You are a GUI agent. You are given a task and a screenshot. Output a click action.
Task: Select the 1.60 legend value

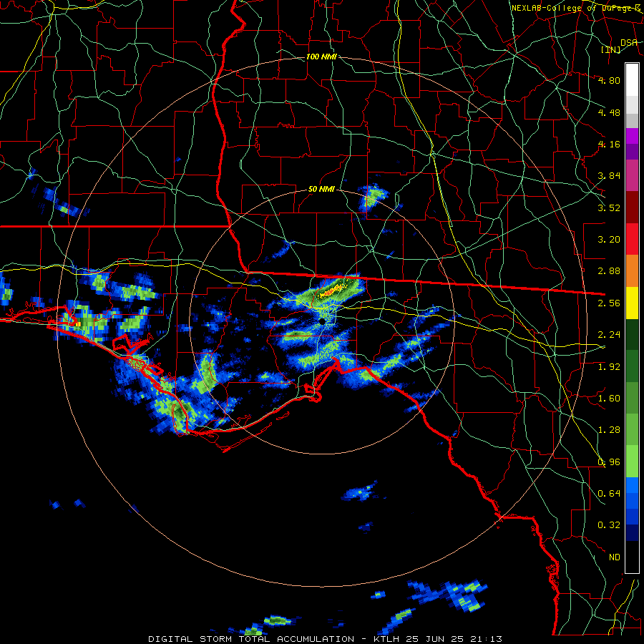coord(609,399)
